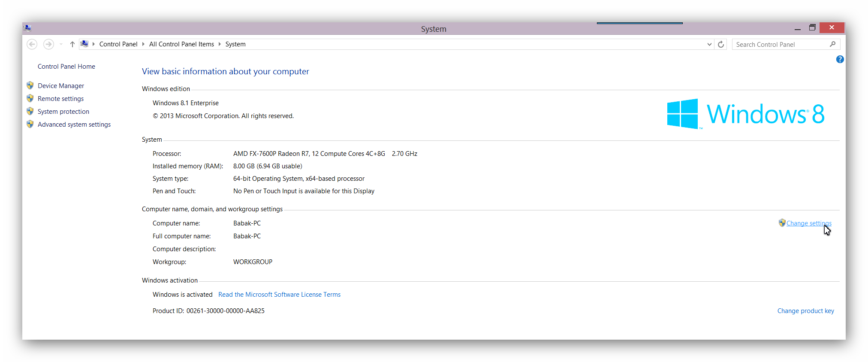
Task: Click the shield icon next to Change settings
Action: pyautogui.click(x=782, y=223)
